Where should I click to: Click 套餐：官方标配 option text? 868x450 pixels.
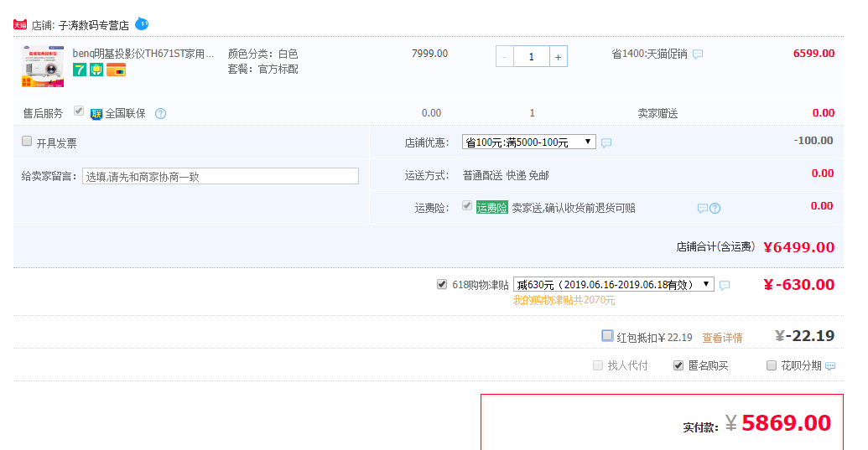point(263,69)
